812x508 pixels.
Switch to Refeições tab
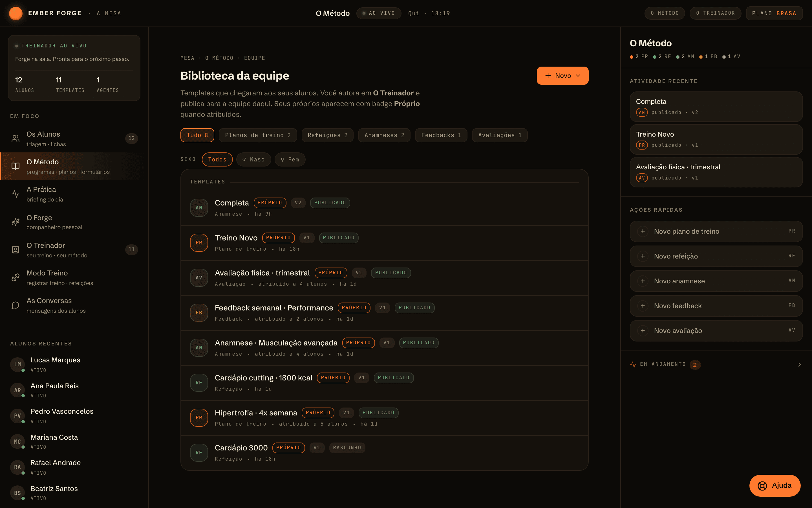pyautogui.click(x=328, y=135)
